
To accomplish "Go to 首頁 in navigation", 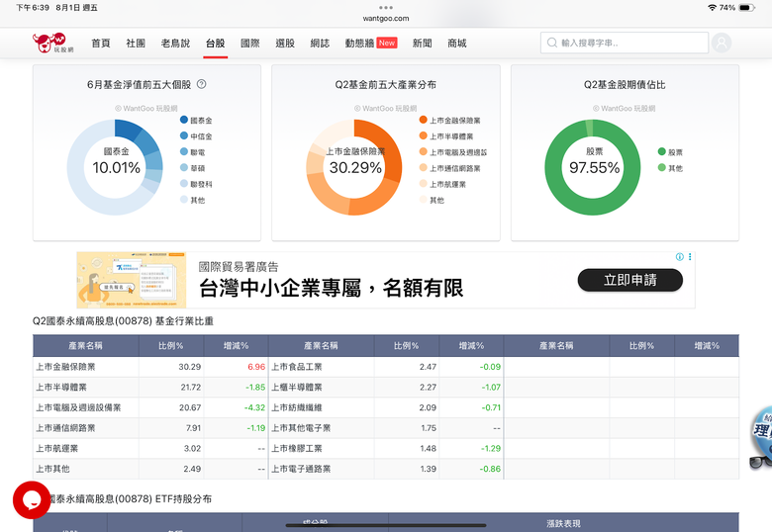I will click(101, 44).
